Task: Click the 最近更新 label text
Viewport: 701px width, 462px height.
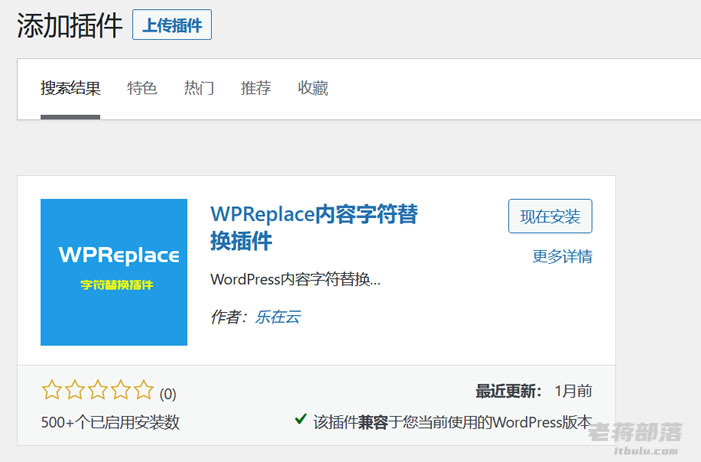Action: pyautogui.click(x=508, y=391)
